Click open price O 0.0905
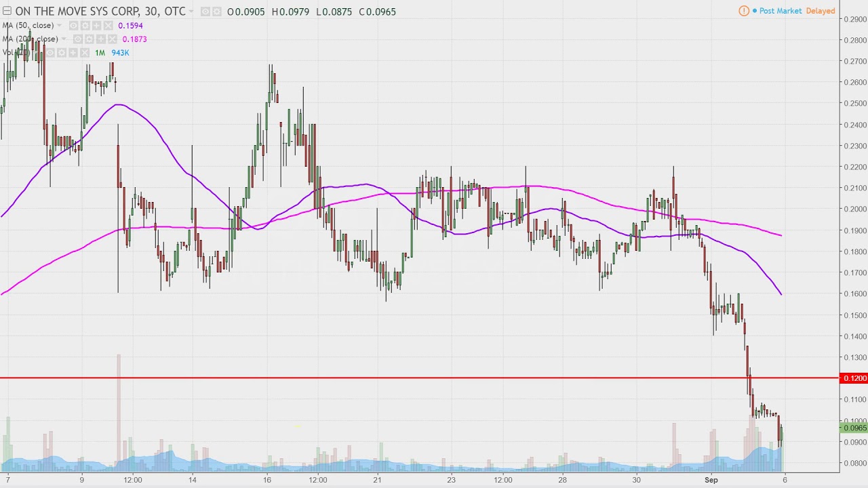 [246, 12]
